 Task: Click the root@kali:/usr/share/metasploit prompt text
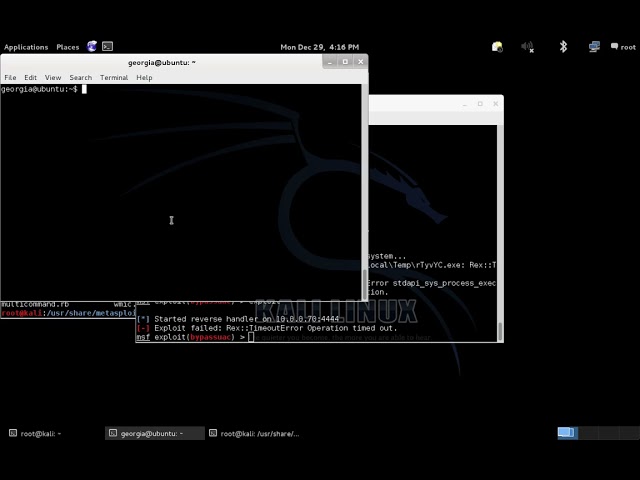(x=68, y=313)
